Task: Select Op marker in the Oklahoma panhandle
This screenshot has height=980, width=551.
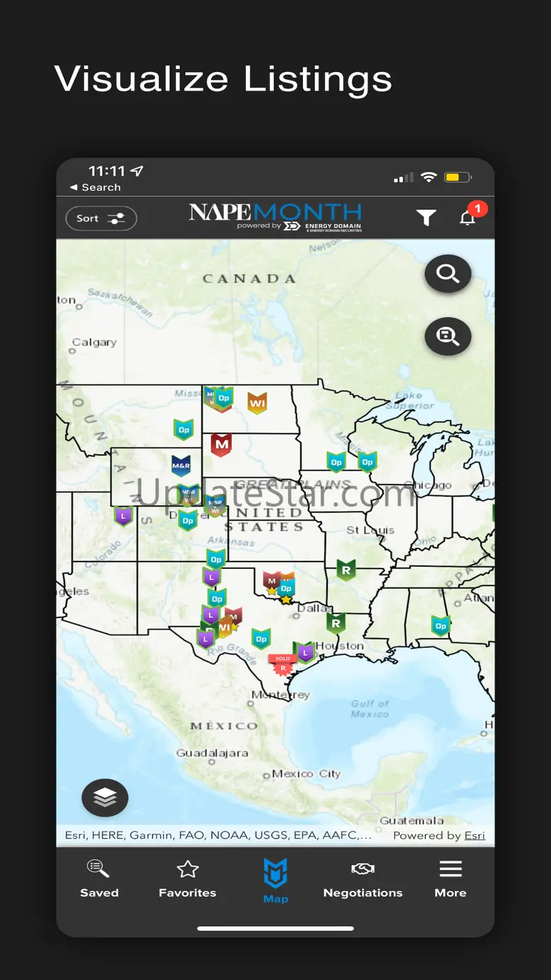Action: 216,560
